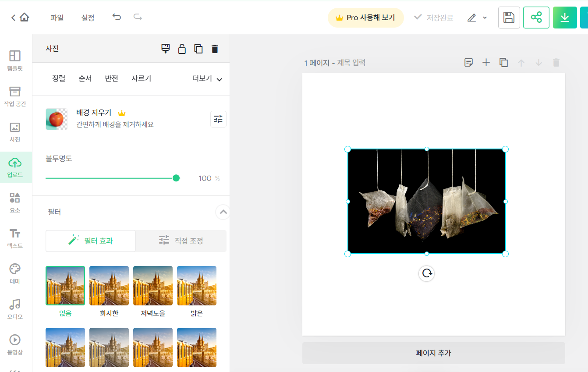Click the top-right resize handle of photo
The image size is (588, 372).
pos(505,149)
